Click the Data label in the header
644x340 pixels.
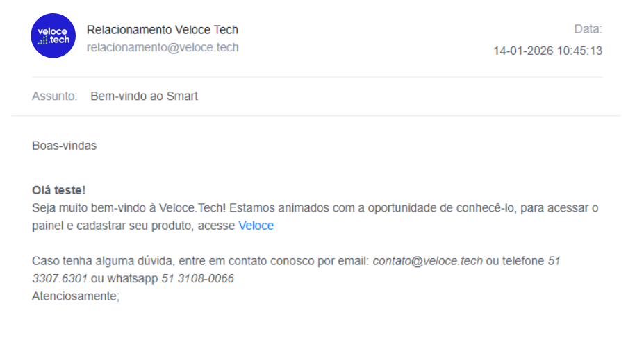[x=588, y=29]
